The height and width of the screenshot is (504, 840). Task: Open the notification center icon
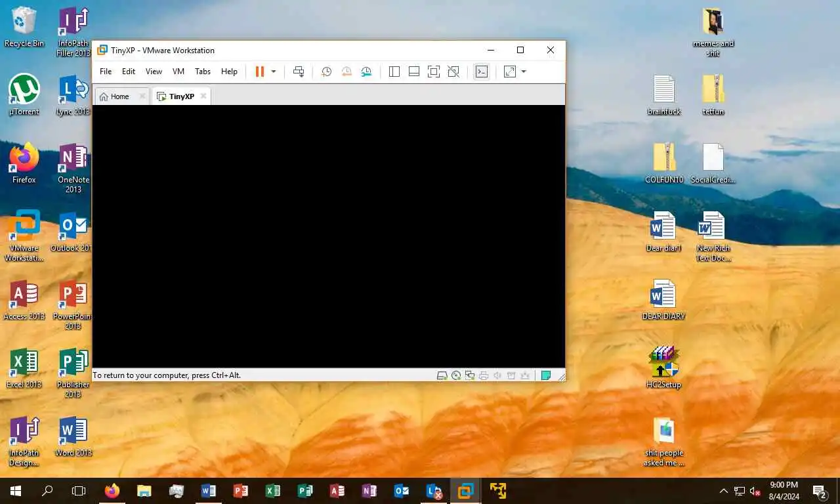coord(820,491)
